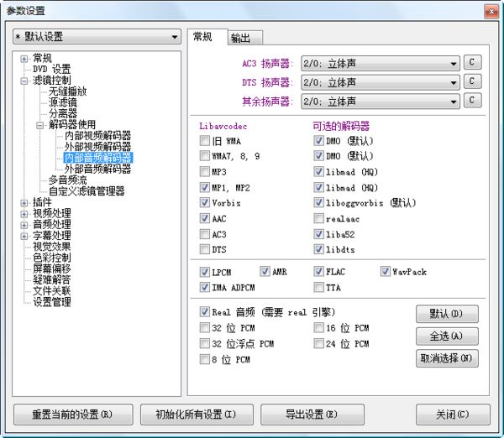This screenshot has width=504, height=438.
Task: Uncheck the FLAC checkbox
Action: 318,272
